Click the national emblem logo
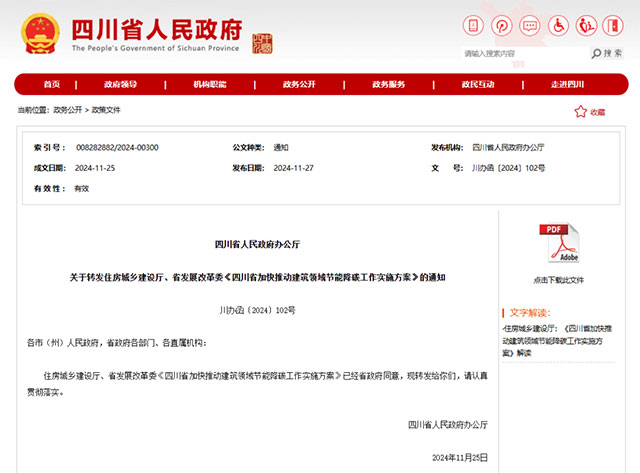 pyautogui.click(x=39, y=32)
